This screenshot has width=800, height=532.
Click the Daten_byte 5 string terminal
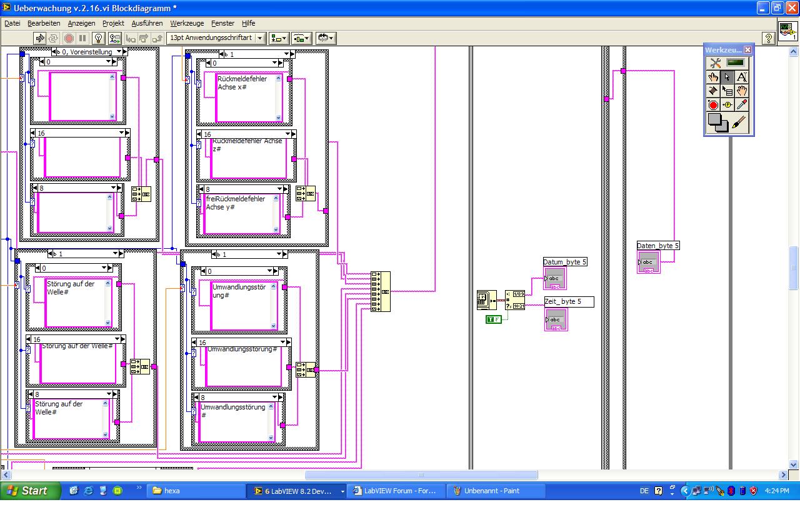point(648,263)
